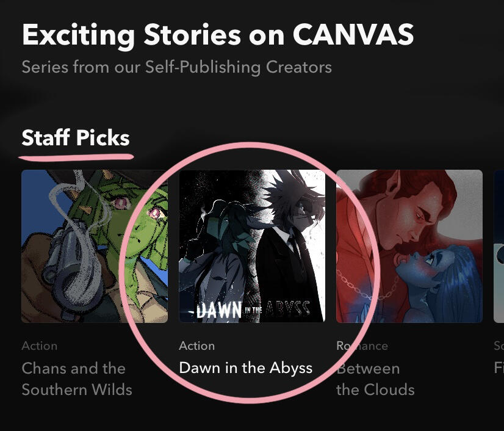Click the Series from our Self-Publishing Creators subtitle
Image resolution: width=504 pixels, height=431 pixels.
[x=176, y=67]
